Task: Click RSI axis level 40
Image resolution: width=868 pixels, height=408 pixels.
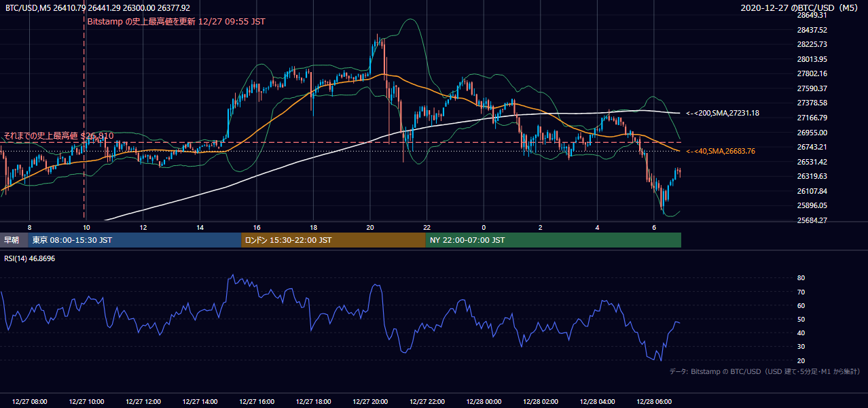Action: pyautogui.click(x=801, y=333)
